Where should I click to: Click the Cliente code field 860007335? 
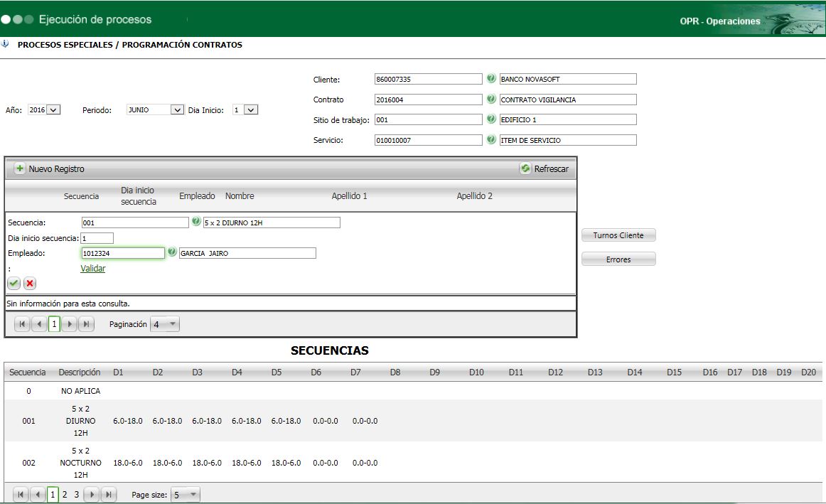(428, 79)
